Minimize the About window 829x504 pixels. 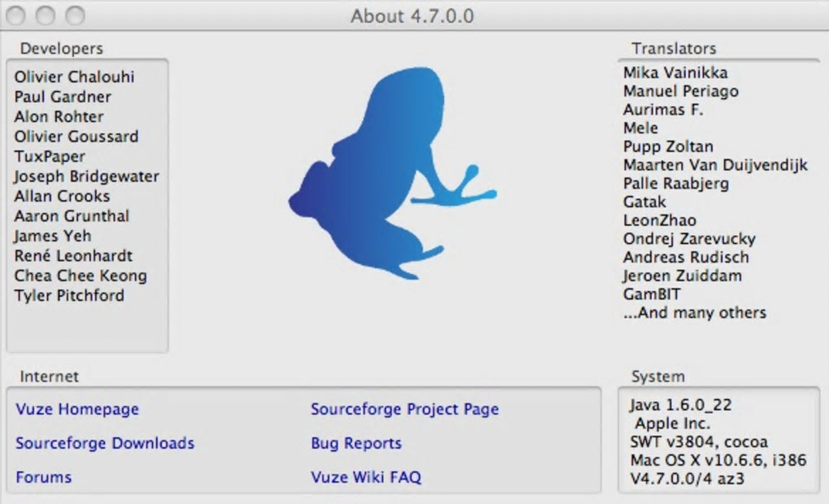tap(46, 15)
